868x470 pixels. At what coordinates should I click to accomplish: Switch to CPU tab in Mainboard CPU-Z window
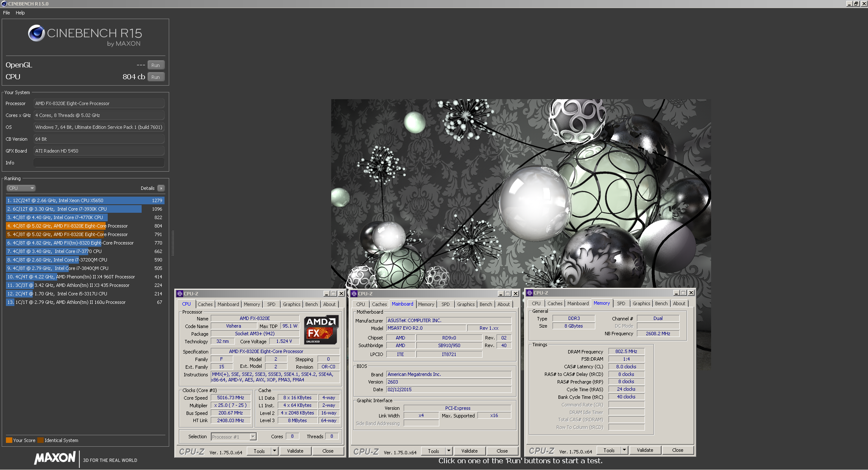361,304
